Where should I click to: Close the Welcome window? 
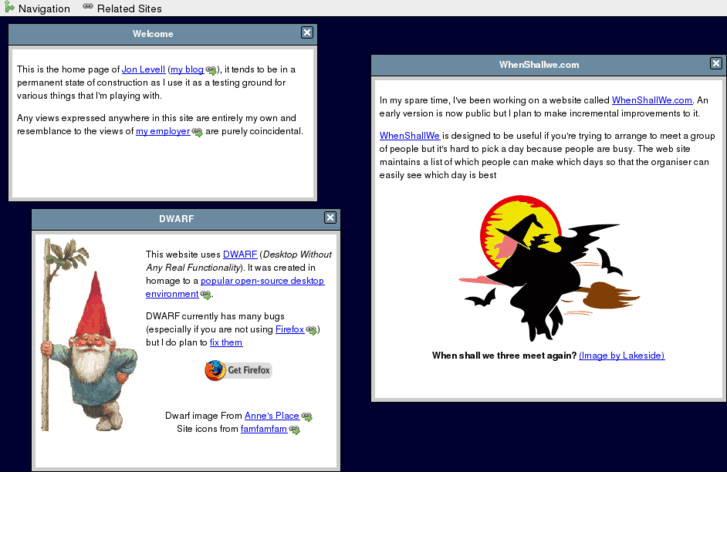[x=307, y=32]
